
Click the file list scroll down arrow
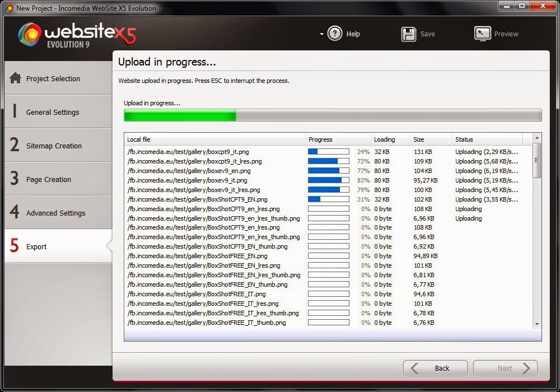pyautogui.click(x=537, y=324)
